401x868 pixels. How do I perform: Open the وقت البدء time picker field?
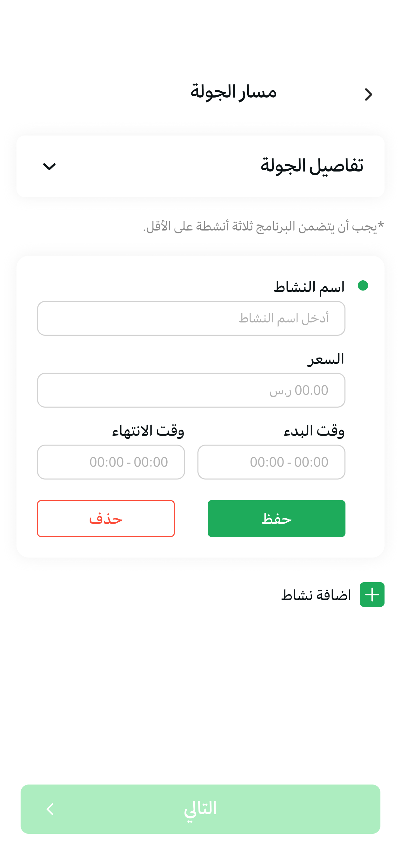[x=271, y=462]
